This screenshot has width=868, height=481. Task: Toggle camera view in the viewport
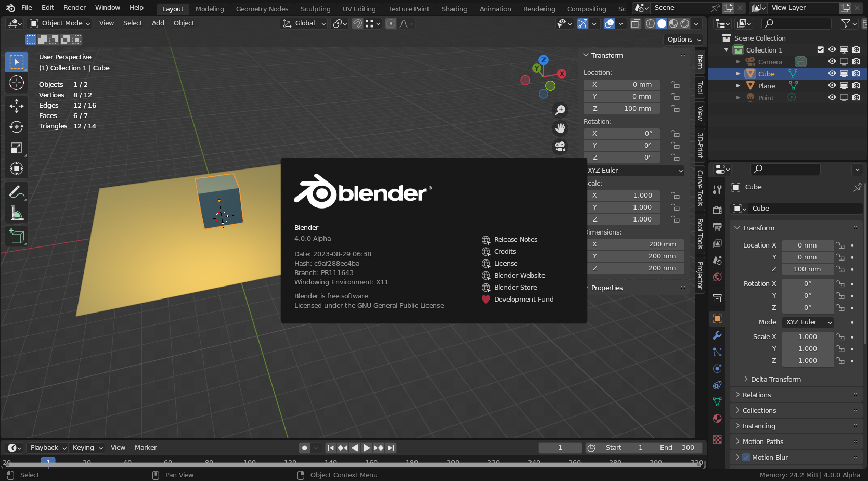560,147
